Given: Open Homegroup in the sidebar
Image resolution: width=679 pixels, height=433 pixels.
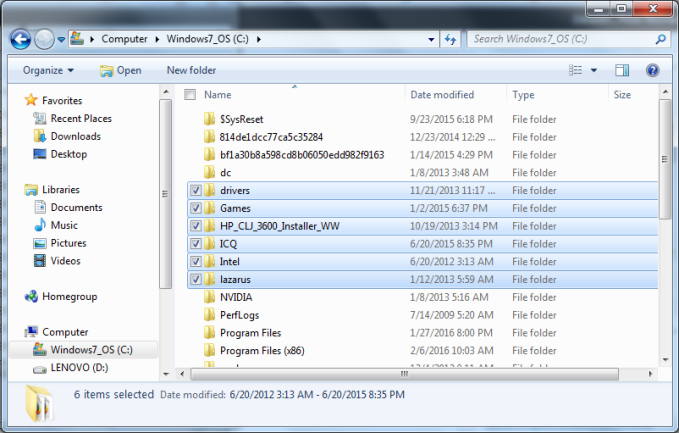Looking at the screenshot, I should point(69,296).
